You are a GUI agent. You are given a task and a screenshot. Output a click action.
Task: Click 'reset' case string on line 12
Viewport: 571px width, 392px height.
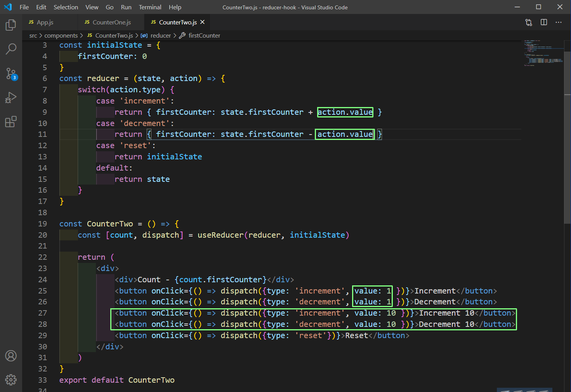pyautogui.click(x=135, y=145)
